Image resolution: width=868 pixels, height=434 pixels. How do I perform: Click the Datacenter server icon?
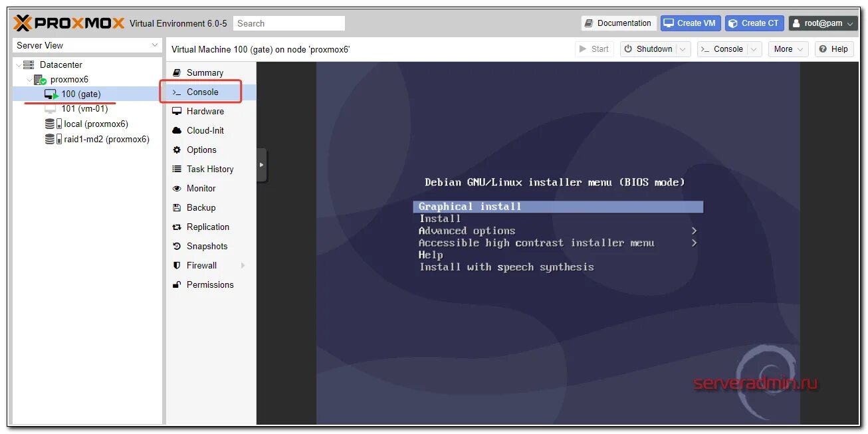pos(29,64)
